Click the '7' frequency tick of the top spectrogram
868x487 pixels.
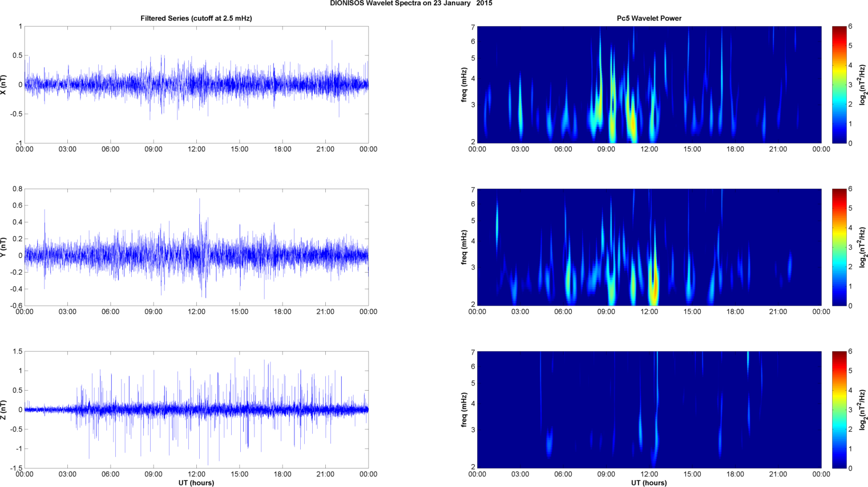click(x=473, y=27)
